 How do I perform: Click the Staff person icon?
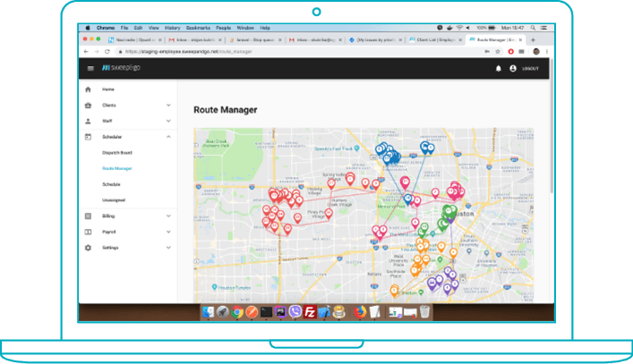88,121
